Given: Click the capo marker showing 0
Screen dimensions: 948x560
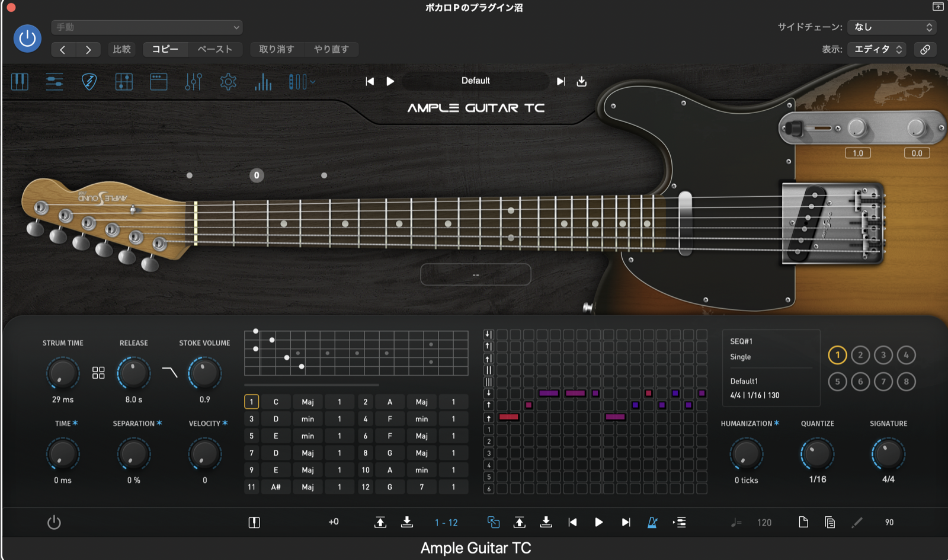Looking at the screenshot, I should pos(257,175).
